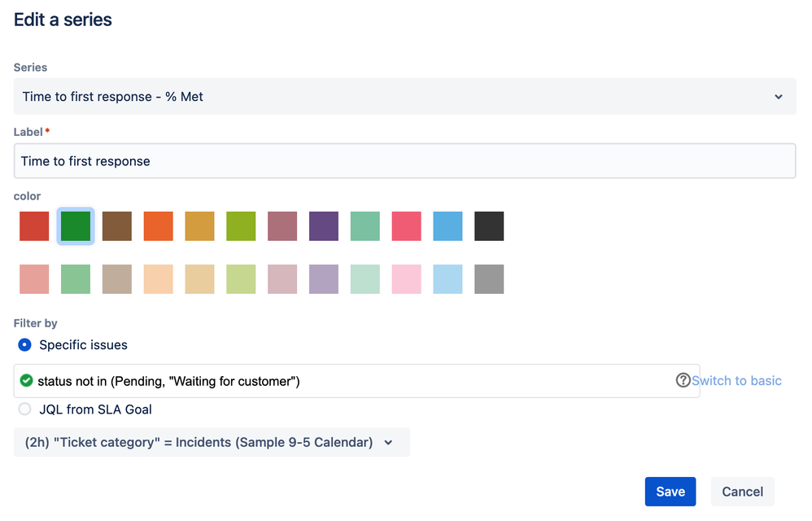The width and height of the screenshot is (812, 521).
Task: Click the green JQL valid checkmark icon
Action: point(26,381)
